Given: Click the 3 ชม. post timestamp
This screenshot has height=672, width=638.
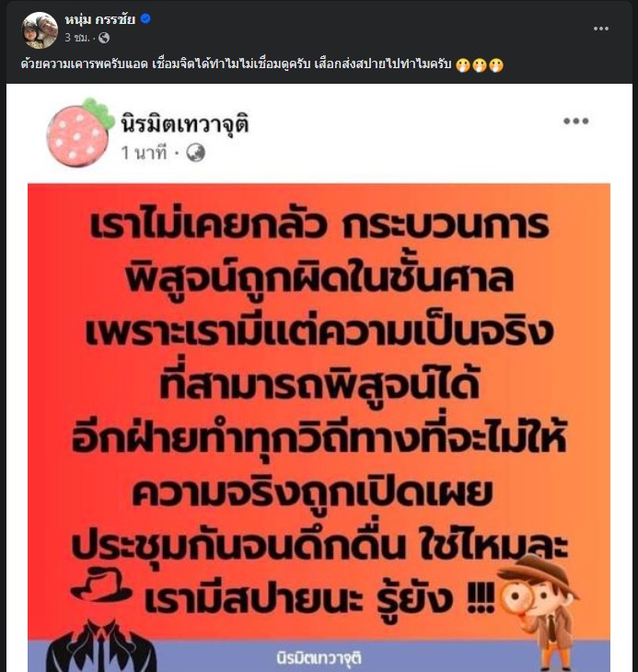Looking at the screenshot, I should 76,38.
